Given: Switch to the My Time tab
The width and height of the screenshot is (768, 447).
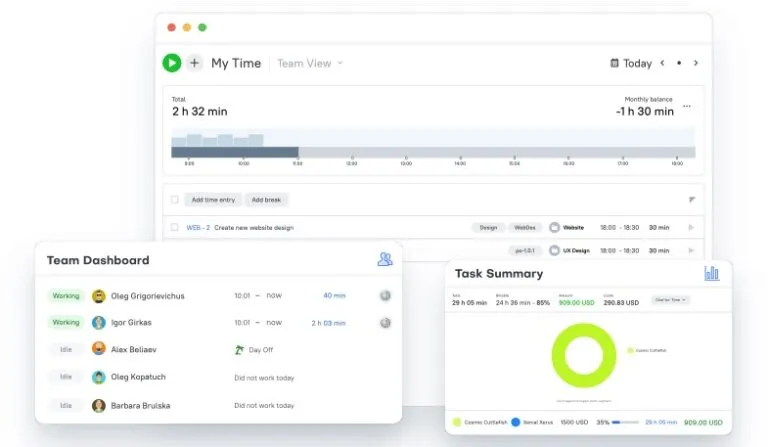Looking at the screenshot, I should pos(236,63).
